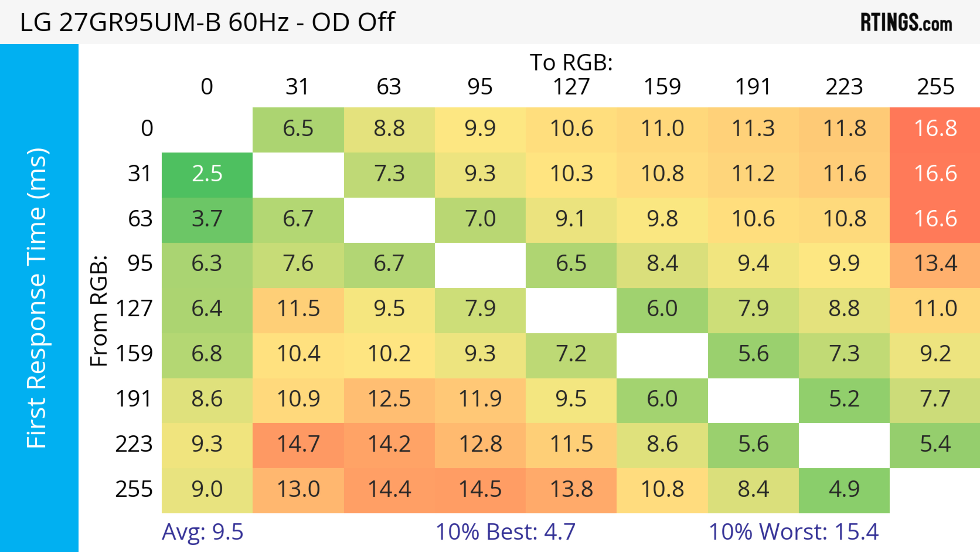Click the Avg: 9.5 label
Screen dimensions: 980x552
[202, 532]
